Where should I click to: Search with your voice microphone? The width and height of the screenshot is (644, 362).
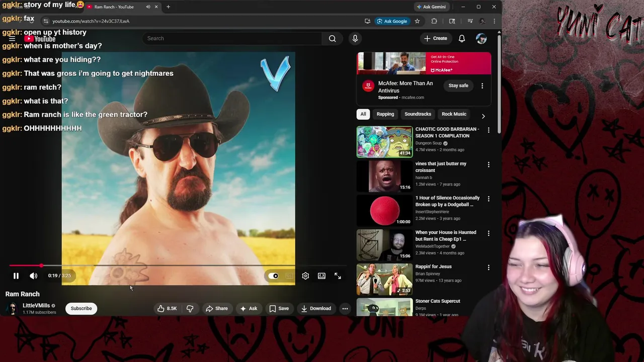click(x=355, y=38)
